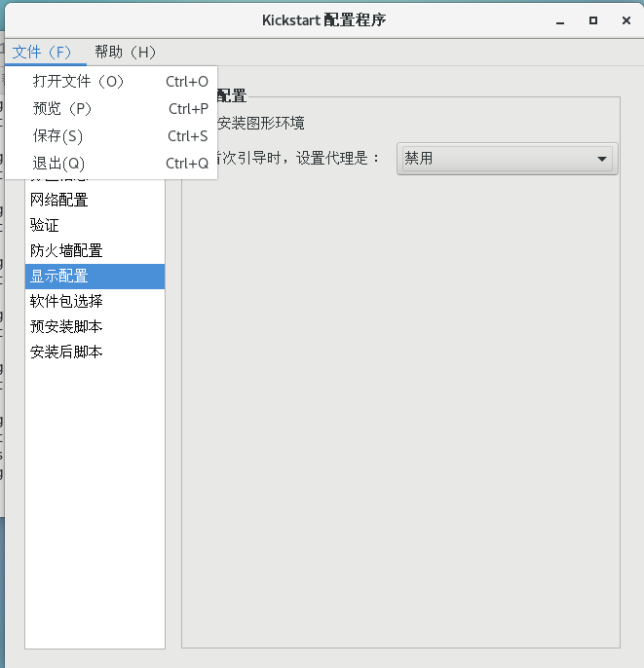
Task: Select 预安装脚本 in the list
Action: [x=95, y=327]
